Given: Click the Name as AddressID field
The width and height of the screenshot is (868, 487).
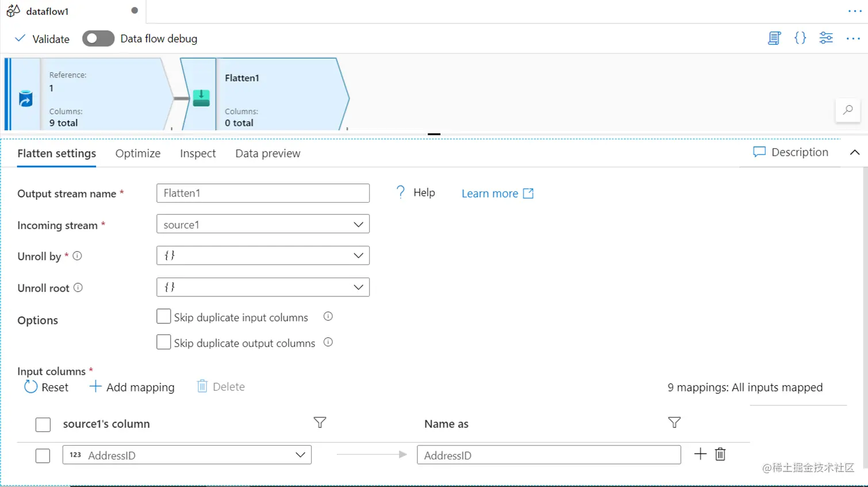Looking at the screenshot, I should click(x=549, y=455).
